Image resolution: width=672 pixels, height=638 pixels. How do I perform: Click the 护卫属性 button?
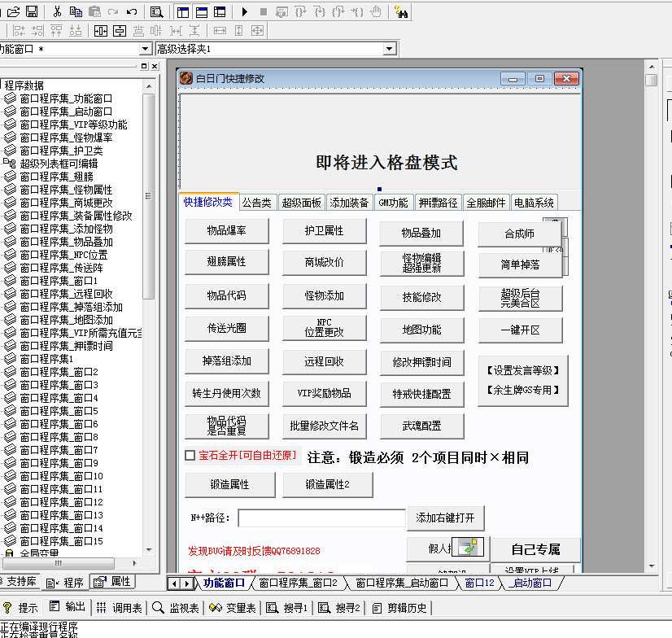[x=325, y=230]
